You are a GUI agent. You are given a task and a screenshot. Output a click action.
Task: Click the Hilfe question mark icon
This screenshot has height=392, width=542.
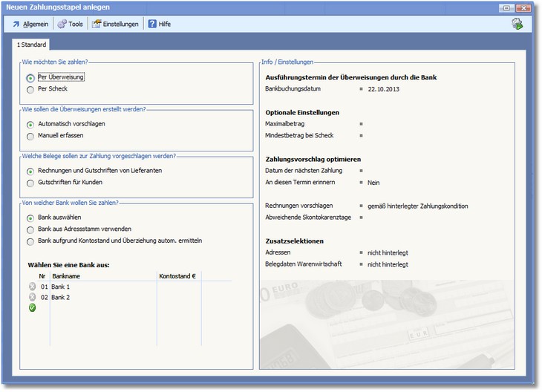pos(152,24)
